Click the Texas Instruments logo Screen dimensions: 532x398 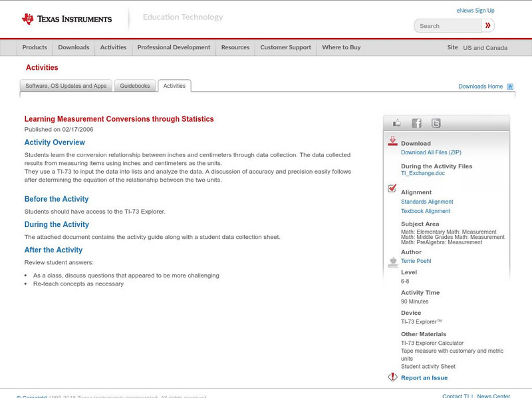[x=66, y=19]
